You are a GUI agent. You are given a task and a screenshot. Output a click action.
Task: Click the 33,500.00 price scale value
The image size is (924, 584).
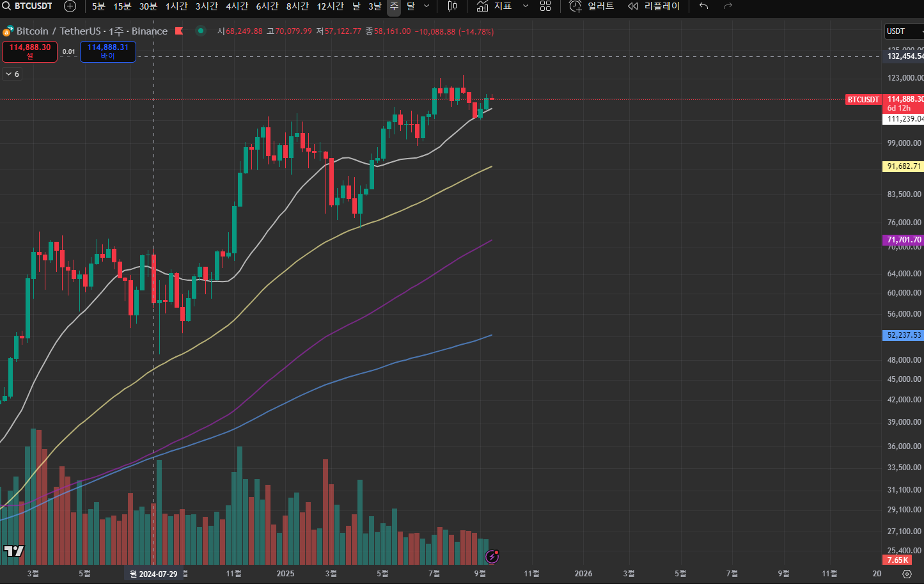coord(904,468)
